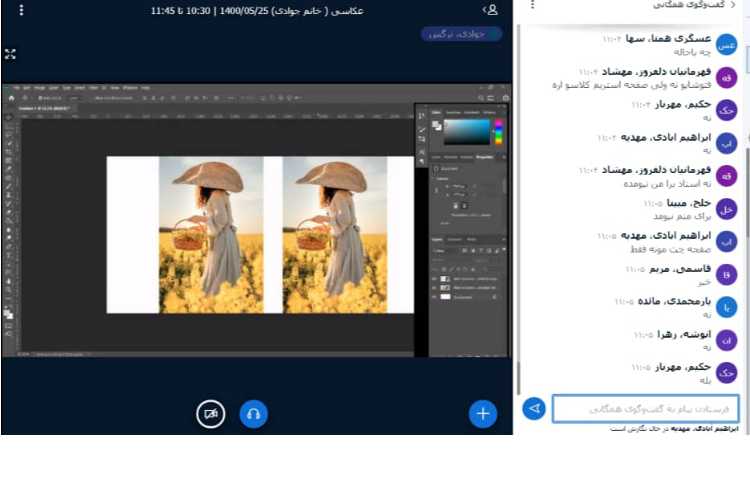
Task: Focus the chat message input field
Action: 646,409
